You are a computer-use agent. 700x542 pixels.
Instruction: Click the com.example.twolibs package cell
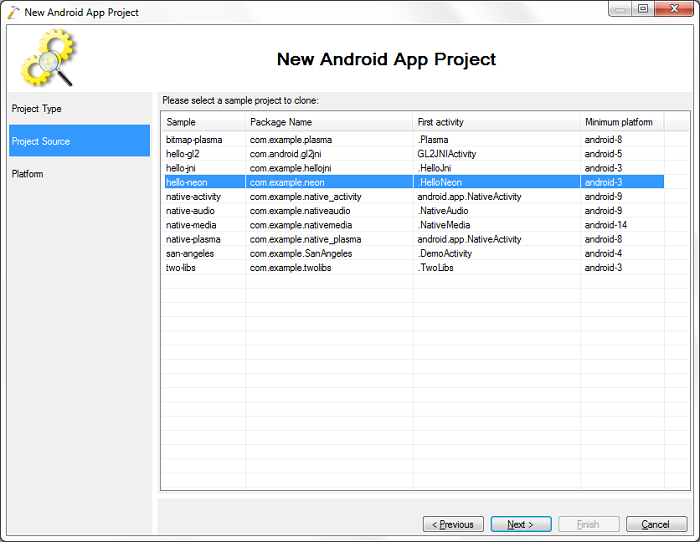(x=291, y=268)
